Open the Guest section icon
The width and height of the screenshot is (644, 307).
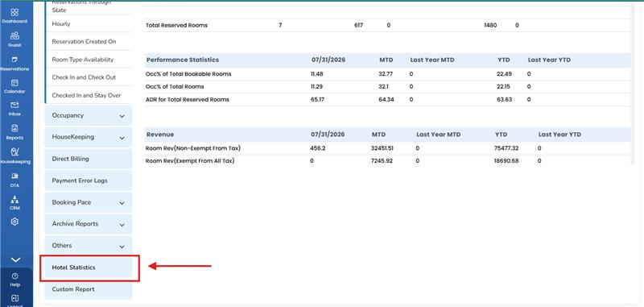click(14, 35)
